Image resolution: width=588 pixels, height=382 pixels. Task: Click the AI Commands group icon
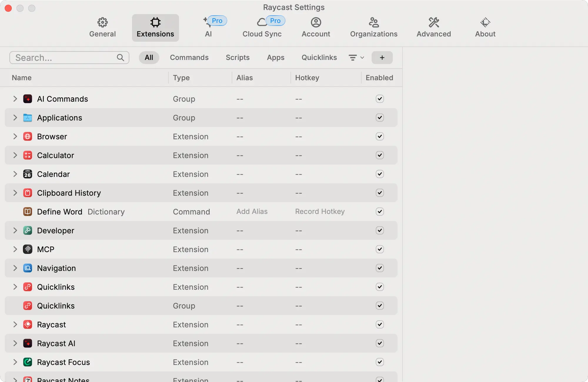click(x=28, y=99)
